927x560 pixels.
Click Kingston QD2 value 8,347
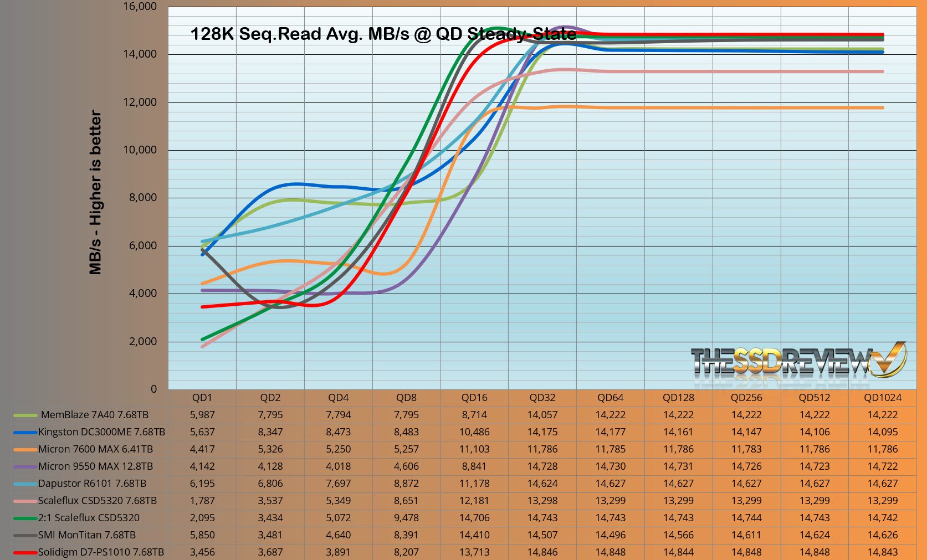pyautogui.click(x=270, y=432)
